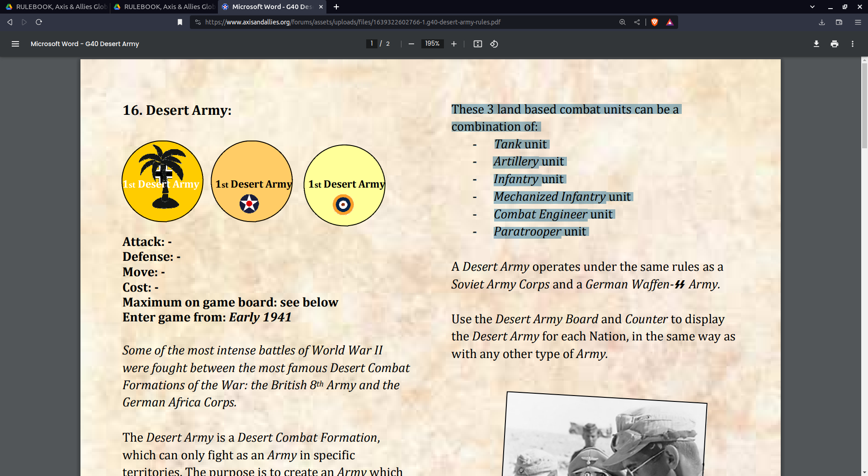Print the PDF document
Viewport: 868px width, 476px height.
(835, 44)
